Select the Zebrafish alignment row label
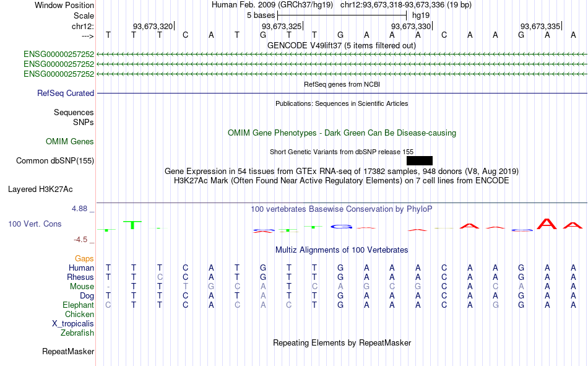 (x=77, y=333)
